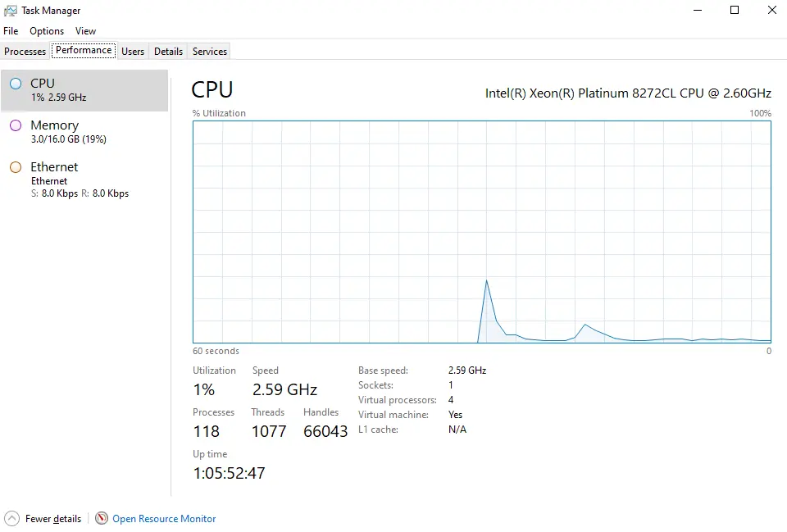Select the Performance tab
Image resolution: width=787 pixels, height=532 pixels.
coord(84,50)
